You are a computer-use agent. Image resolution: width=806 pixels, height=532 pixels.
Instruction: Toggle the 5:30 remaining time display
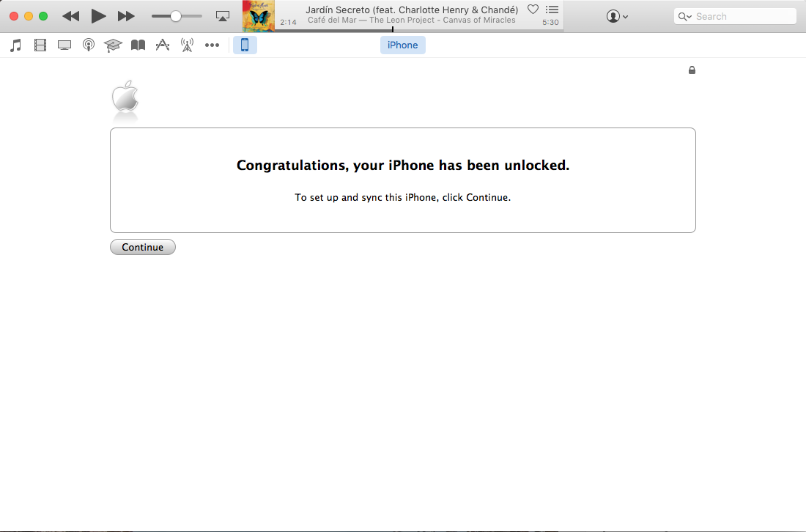coord(550,23)
